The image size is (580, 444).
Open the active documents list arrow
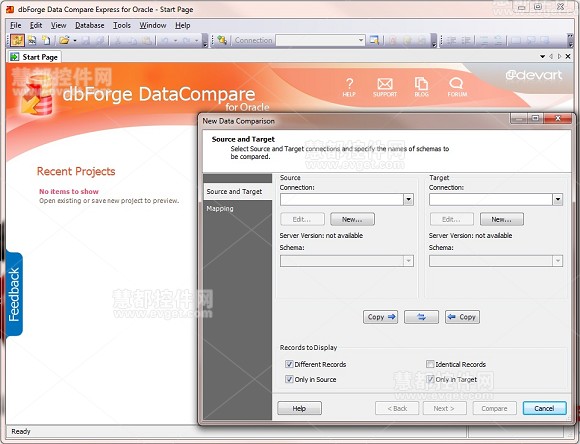coord(542,57)
